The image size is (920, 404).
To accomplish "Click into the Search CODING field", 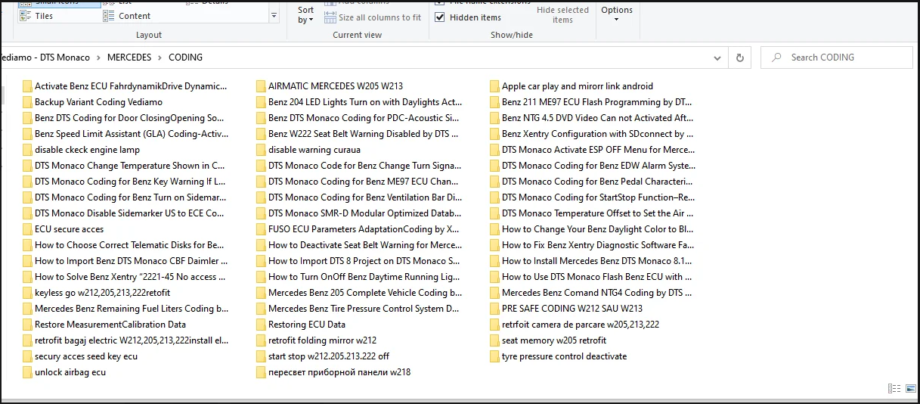I will (x=837, y=57).
